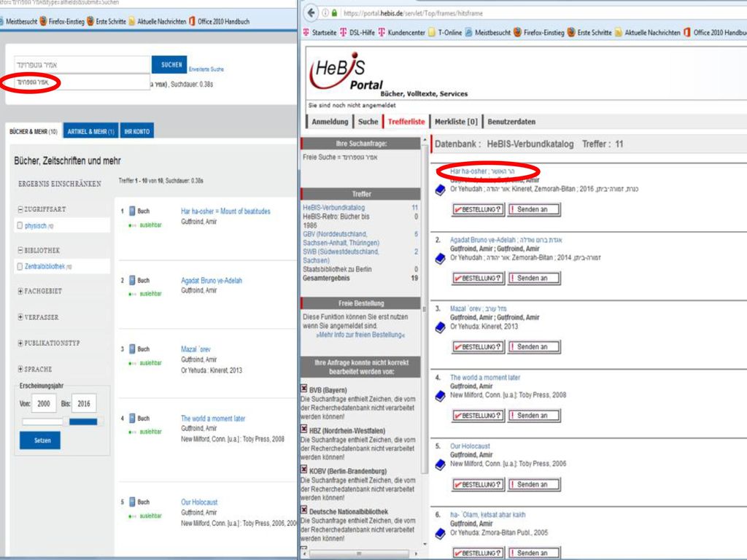This screenshot has width=747, height=560.
Task: Open the Mehr Info zur freien Bestellung link
Action: click(x=360, y=335)
